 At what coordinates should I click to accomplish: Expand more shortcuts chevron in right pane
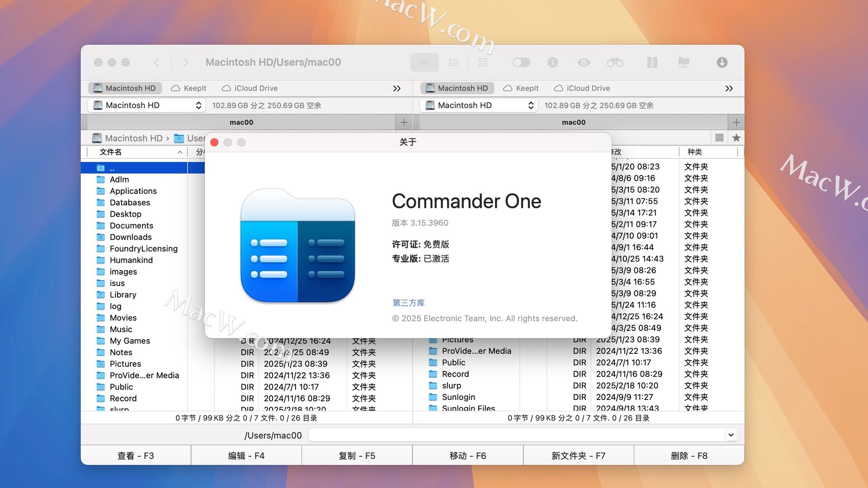click(729, 89)
